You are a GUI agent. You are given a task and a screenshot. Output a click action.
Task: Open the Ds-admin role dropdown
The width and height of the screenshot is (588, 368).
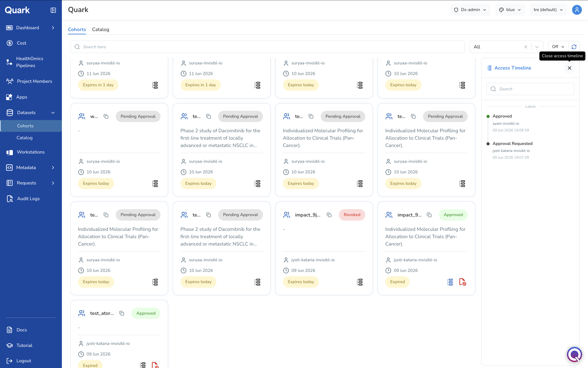[x=470, y=10]
